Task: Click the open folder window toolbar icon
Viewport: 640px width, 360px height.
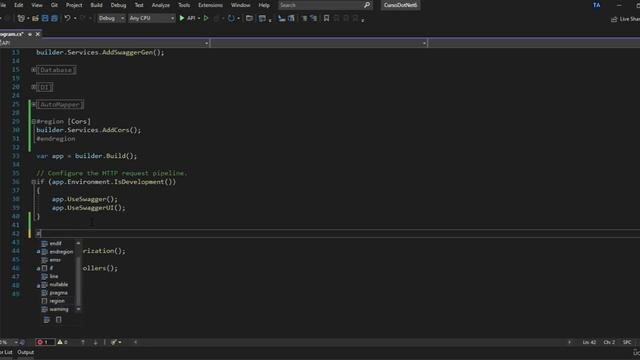Action: click(249, 18)
